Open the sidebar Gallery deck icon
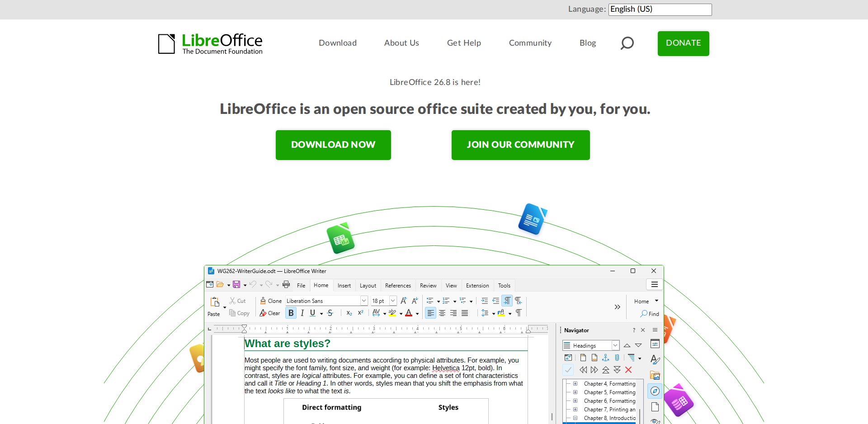Image resolution: width=868 pixels, height=424 pixels. click(655, 375)
